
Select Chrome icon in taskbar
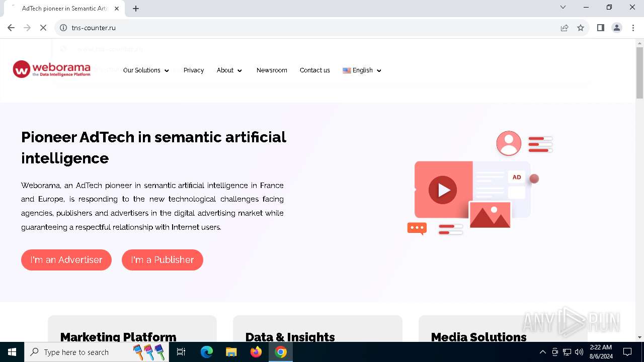click(x=281, y=352)
